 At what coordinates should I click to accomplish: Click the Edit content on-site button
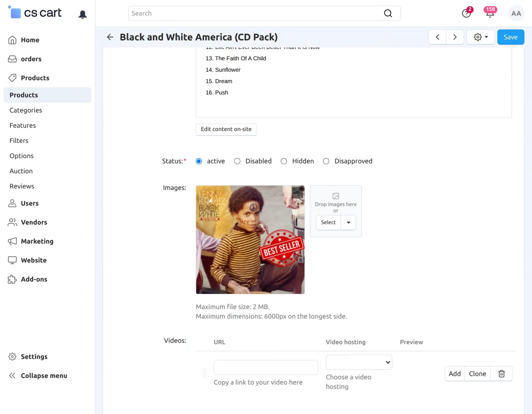(226, 129)
